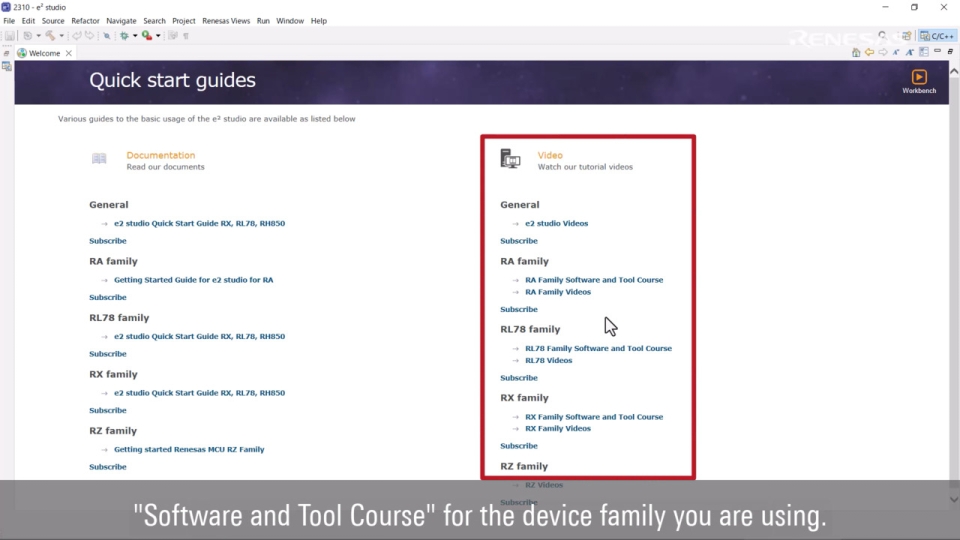Image resolution: width=960 pixels, height=540 pixels.
Task: Minimize the Welcome view
Action: point(937,50)
